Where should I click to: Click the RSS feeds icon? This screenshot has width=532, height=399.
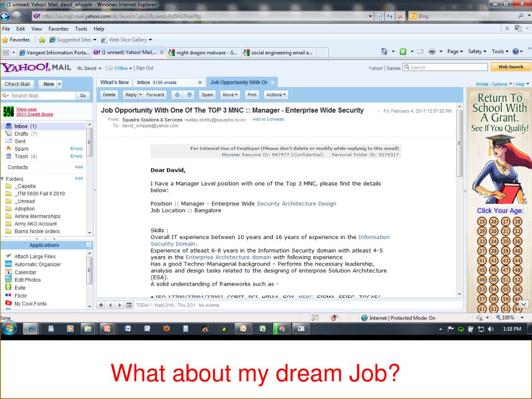[403, 51]
